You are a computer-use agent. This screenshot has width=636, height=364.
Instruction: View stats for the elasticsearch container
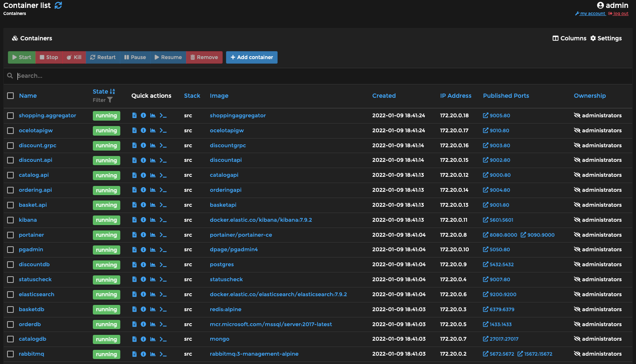coord(153,294)
